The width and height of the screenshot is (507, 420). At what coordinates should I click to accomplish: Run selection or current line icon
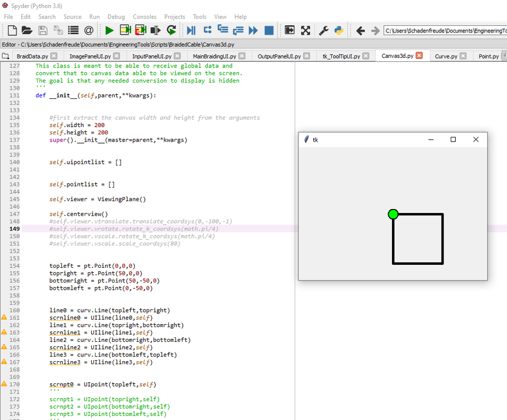pyautogui.click(x=156, y=30)
